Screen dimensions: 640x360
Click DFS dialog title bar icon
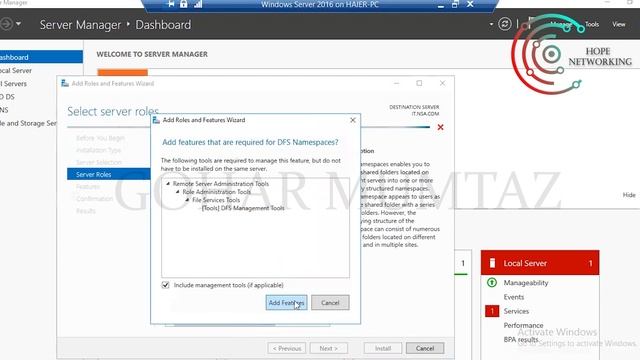pyautogui.click(x=156, y=120)
